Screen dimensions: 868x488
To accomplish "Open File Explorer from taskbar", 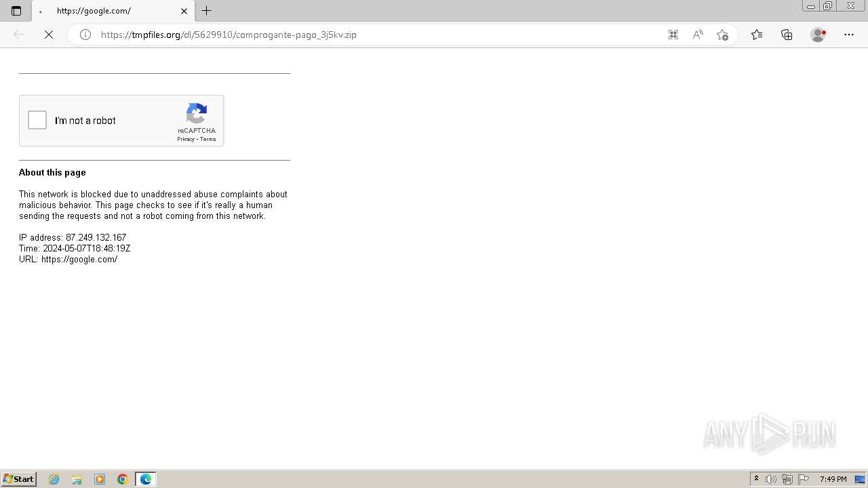I will pyautogui.click(x=77, y=479).
